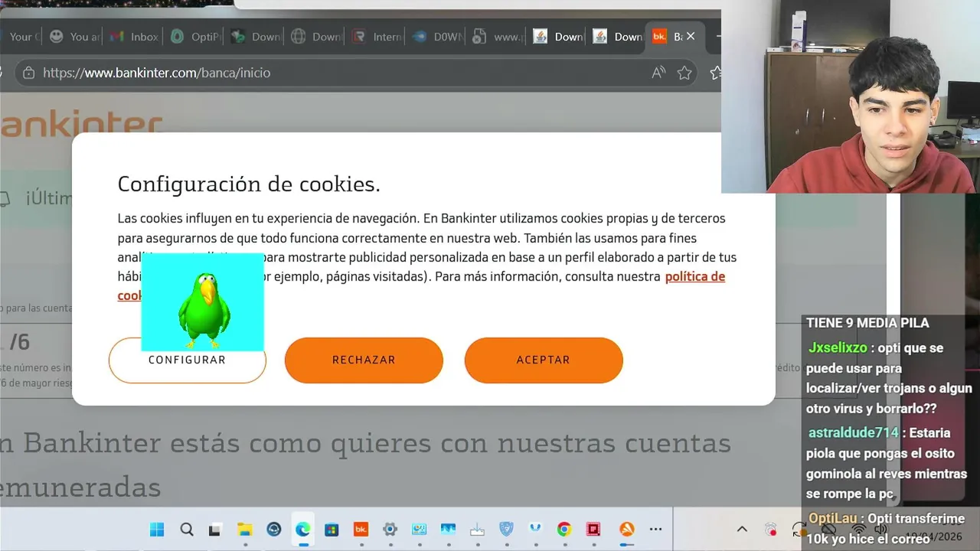Open the Windows Start menu
Viewport: 980px width, 551px height.
(156, 529)
